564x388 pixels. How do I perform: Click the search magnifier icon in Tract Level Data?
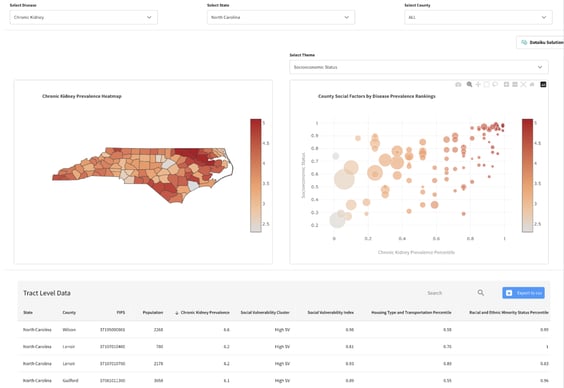tap(481, 293)
